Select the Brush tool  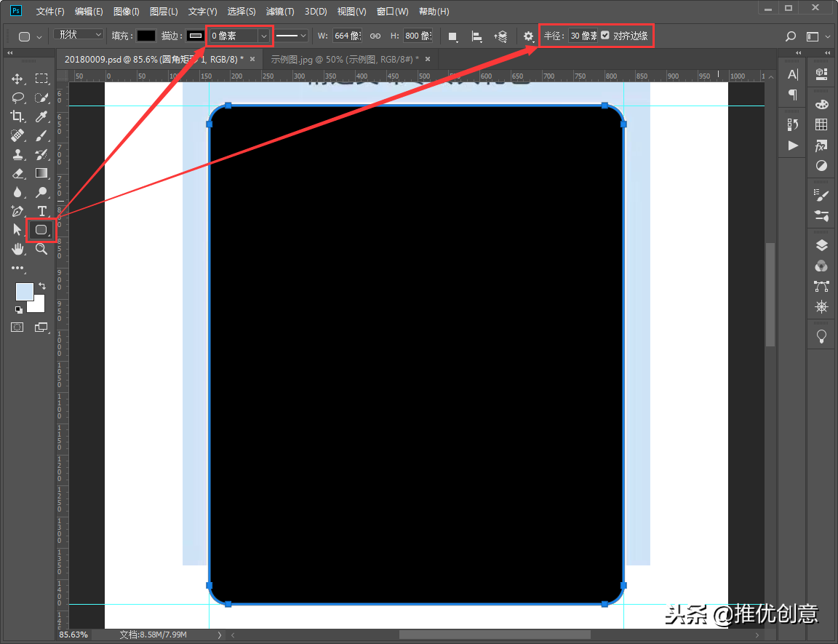pos(41,136)
